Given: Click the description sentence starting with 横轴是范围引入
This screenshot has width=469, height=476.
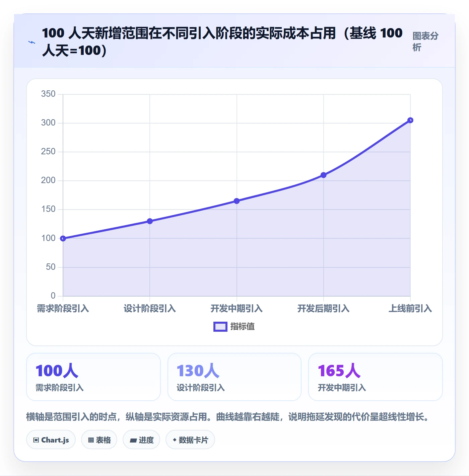Looking at the screenshot, I should pos(228,417).
